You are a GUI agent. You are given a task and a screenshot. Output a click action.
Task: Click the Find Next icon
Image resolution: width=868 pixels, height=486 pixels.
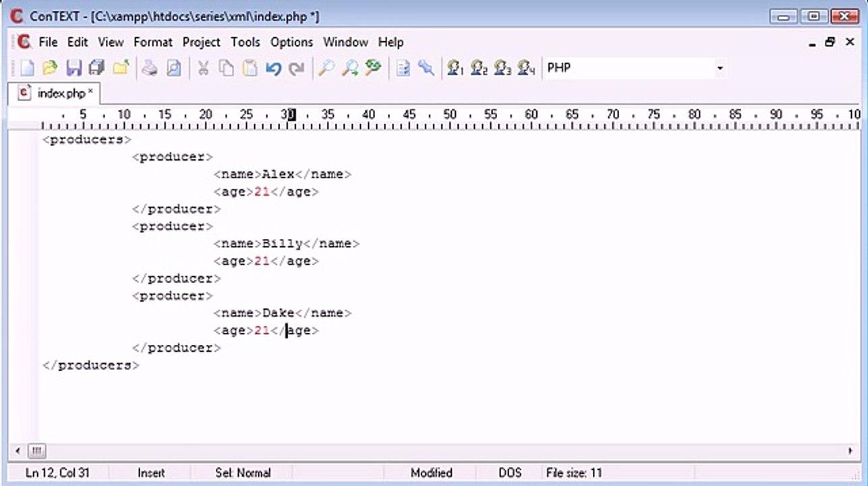(x=349, y=68)
